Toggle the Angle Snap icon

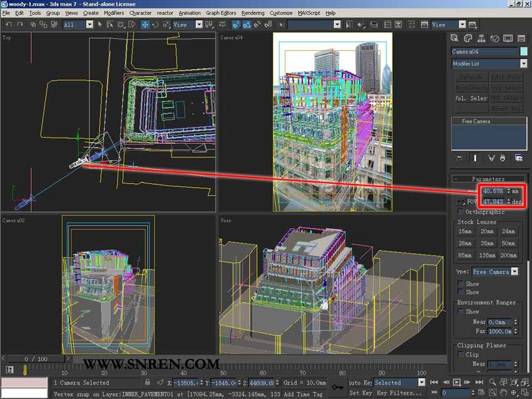[247, 24]
